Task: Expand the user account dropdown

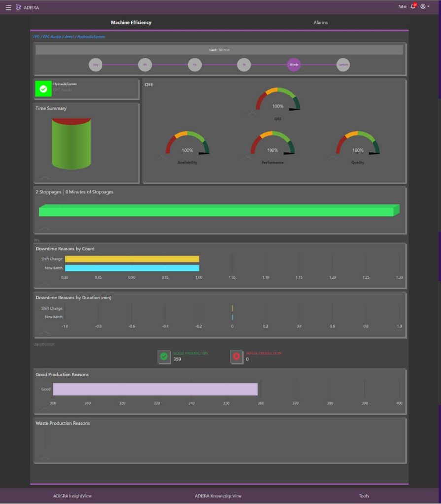Action: [425, 7]
